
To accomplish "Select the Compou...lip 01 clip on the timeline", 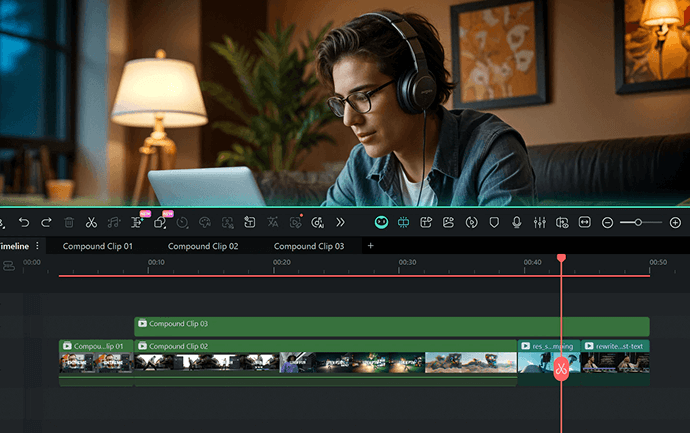I will 96,363.
